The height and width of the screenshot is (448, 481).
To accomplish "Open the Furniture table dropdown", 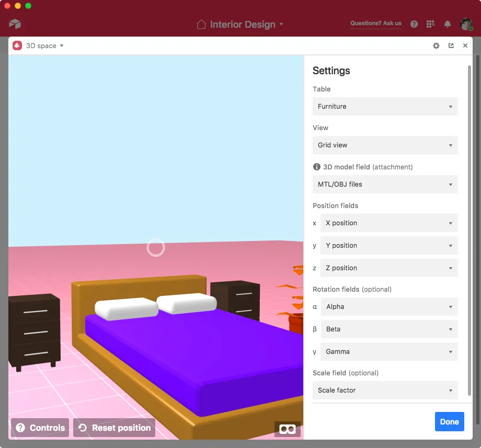I will [x=385, y=107].
